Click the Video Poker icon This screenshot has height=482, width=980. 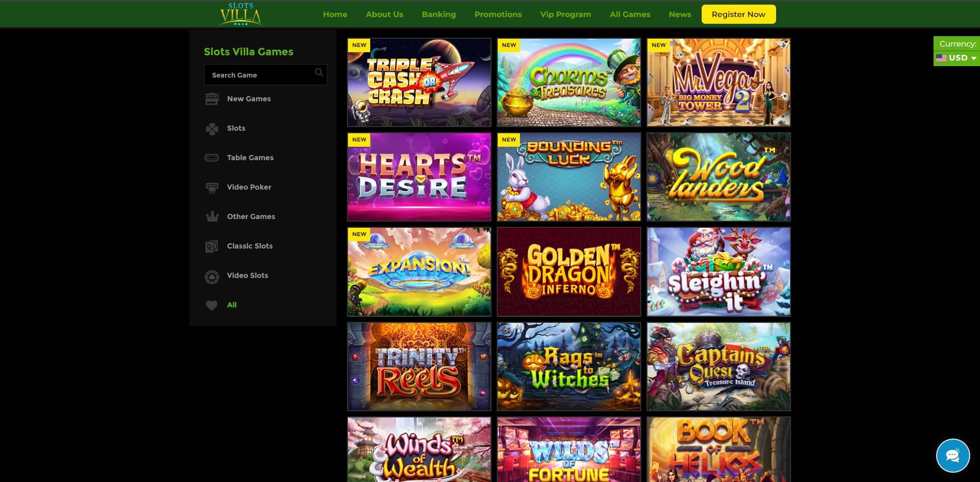point(212,188)
